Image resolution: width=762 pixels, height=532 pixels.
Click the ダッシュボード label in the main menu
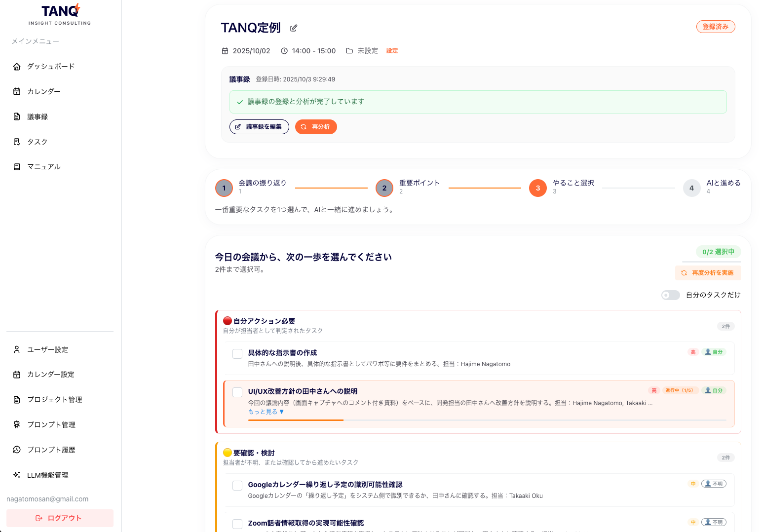(x=51, y=67)
